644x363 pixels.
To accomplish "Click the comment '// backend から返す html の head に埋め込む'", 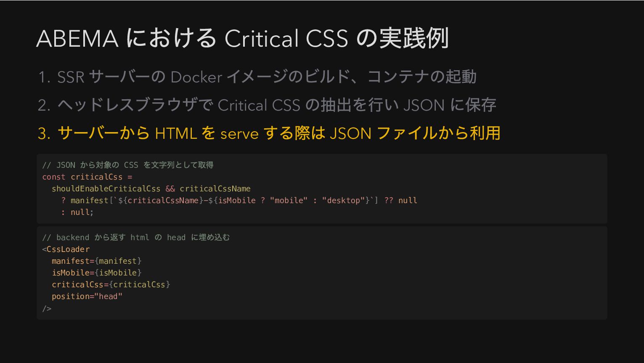I will pyautogui.click(x=136, y=237).
